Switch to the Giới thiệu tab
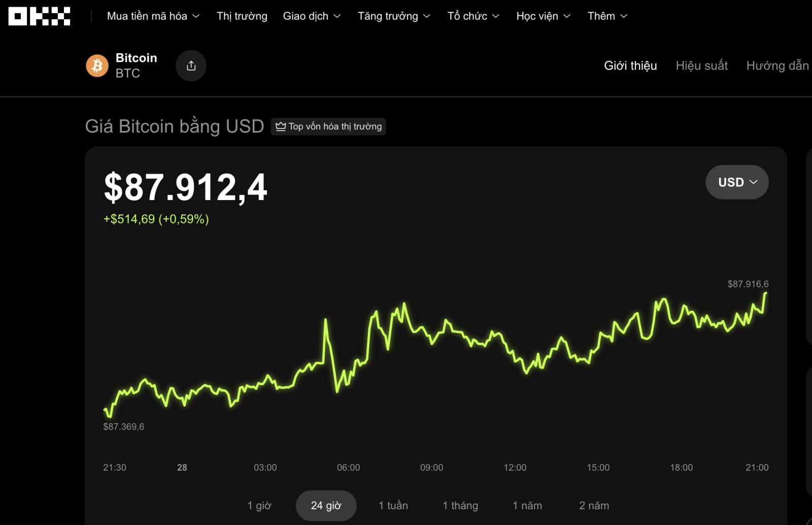 [x=630, y=65]
